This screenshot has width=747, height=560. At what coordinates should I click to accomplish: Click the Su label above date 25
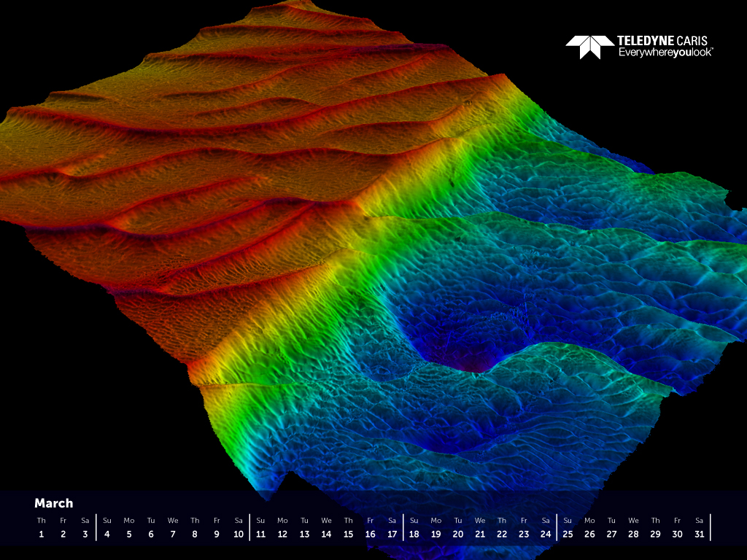point(568,521)
